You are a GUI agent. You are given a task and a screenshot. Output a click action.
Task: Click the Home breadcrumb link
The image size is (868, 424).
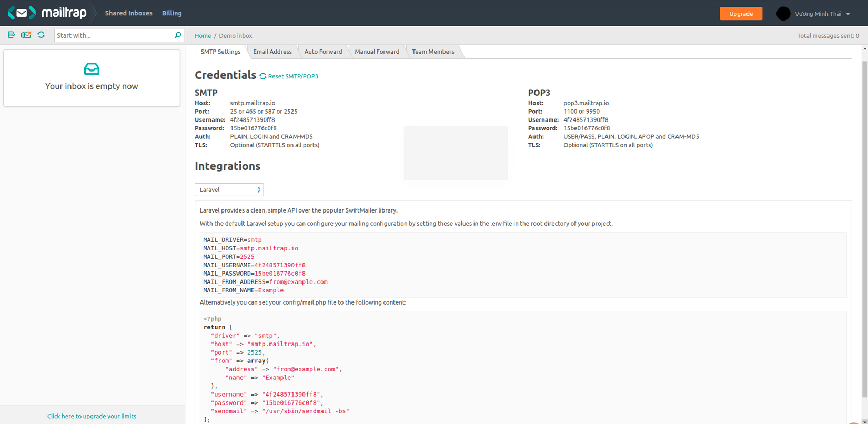click(203, 36)
